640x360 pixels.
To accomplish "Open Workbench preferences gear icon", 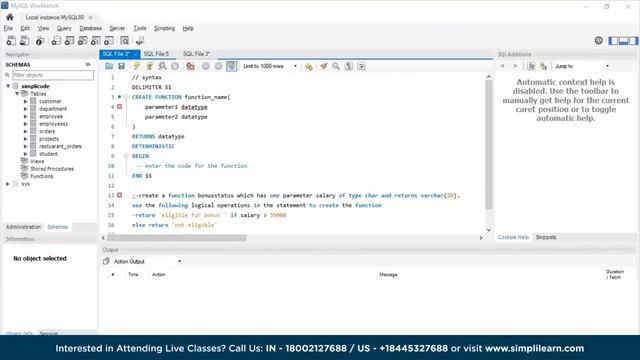I will [x=598, y=40].
